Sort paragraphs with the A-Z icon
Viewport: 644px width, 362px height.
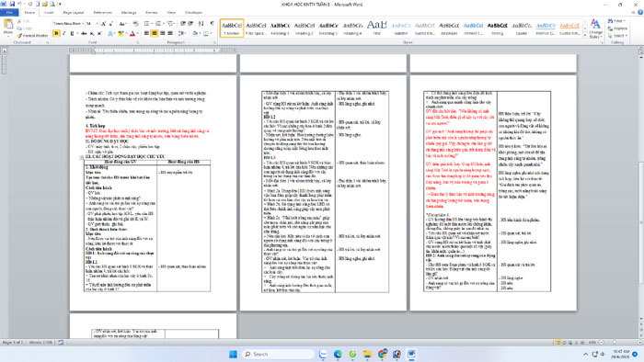point(201,24)
